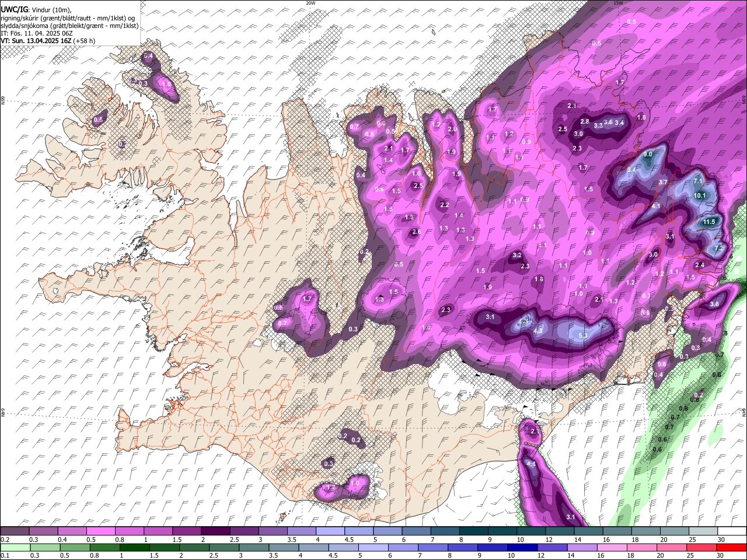Click the 3.7 precipitation value on the map
Viewport: 747px width, 560px height.
(x=663, y=182)
